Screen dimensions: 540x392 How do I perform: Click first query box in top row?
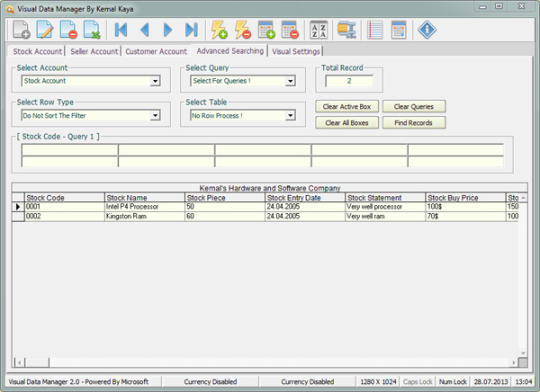tap(70, 150)
